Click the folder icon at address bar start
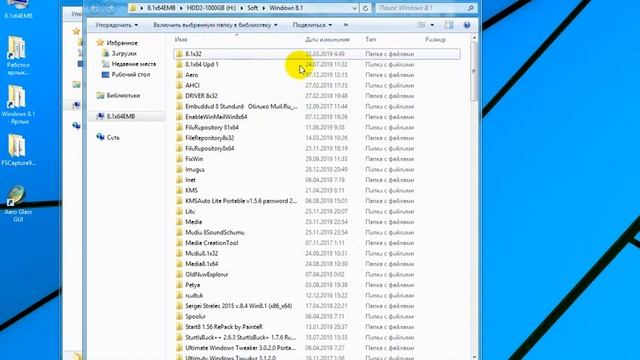Viewport: 640px width, 360px height. 133,8
